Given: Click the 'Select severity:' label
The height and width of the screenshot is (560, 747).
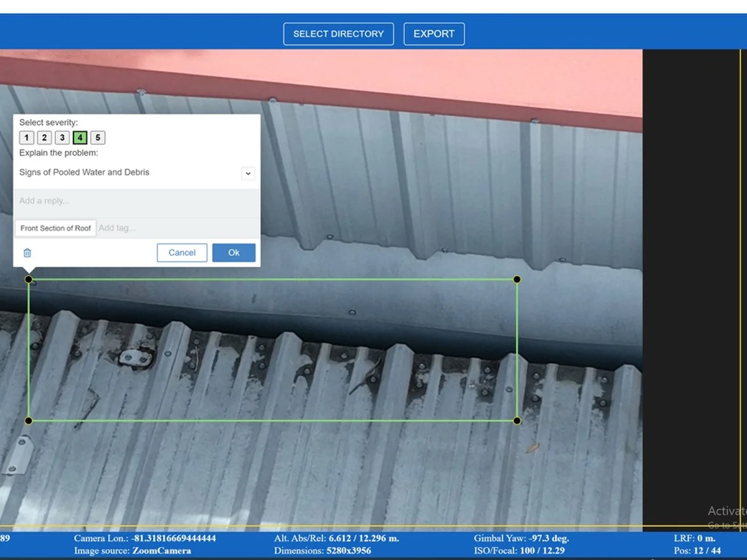Looking at the screenshot, I should coord(49,123).
